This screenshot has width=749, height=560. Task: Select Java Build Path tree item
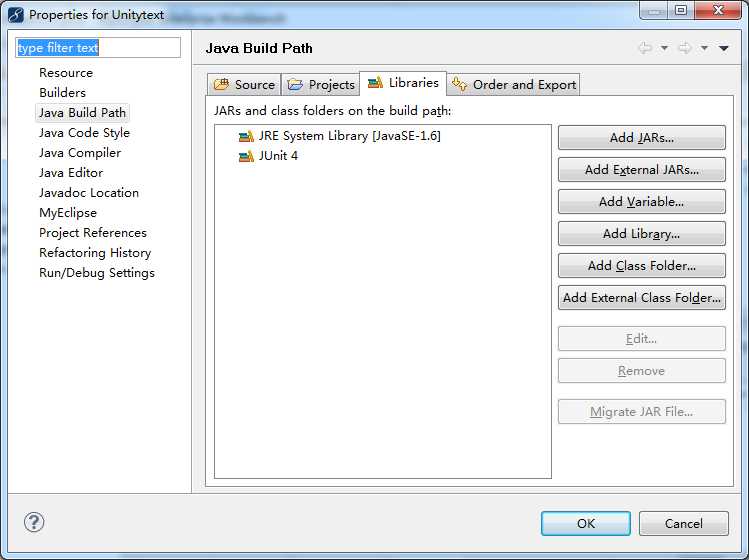coord(82,113)
